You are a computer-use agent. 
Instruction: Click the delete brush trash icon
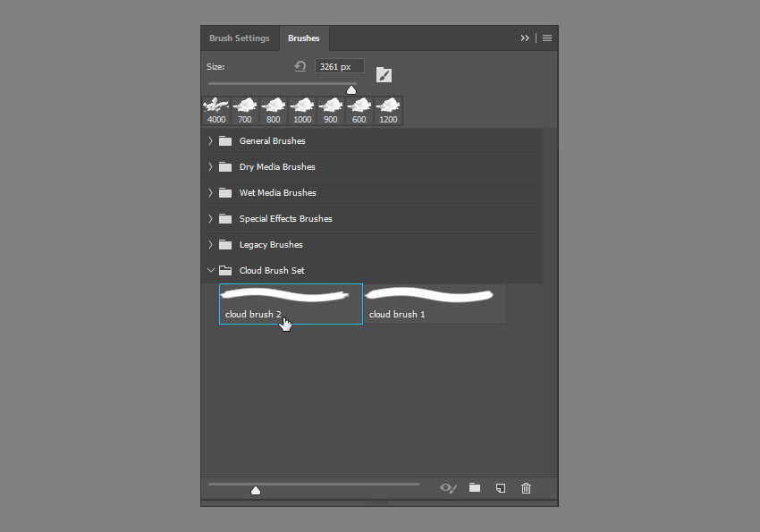526,487
